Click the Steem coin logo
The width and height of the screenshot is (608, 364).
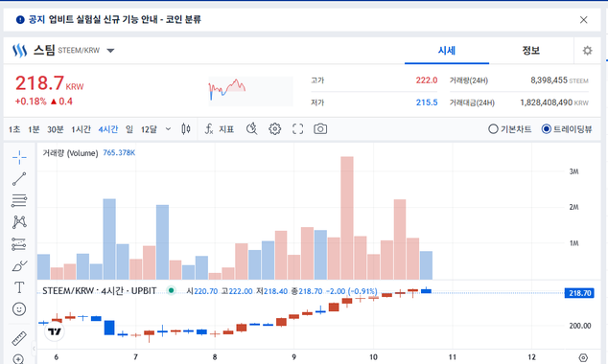click(19, 51)
